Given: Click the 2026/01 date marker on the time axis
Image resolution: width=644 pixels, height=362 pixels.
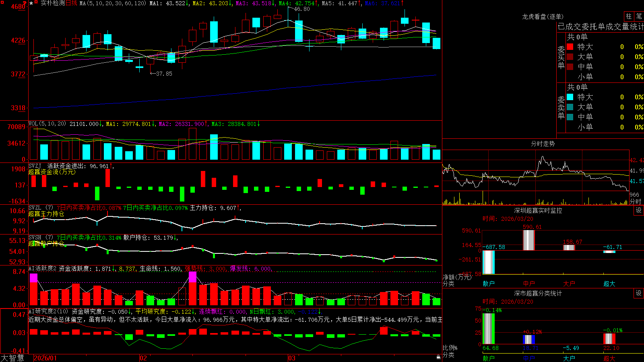Looking at the screenshot, I should point(45,358).
